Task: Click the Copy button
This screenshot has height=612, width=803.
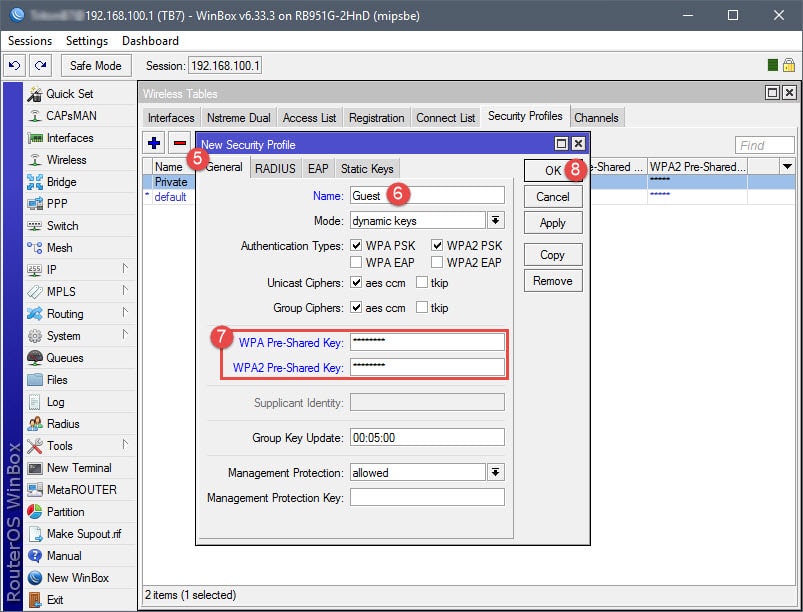Action: click(x=553, y=255)
